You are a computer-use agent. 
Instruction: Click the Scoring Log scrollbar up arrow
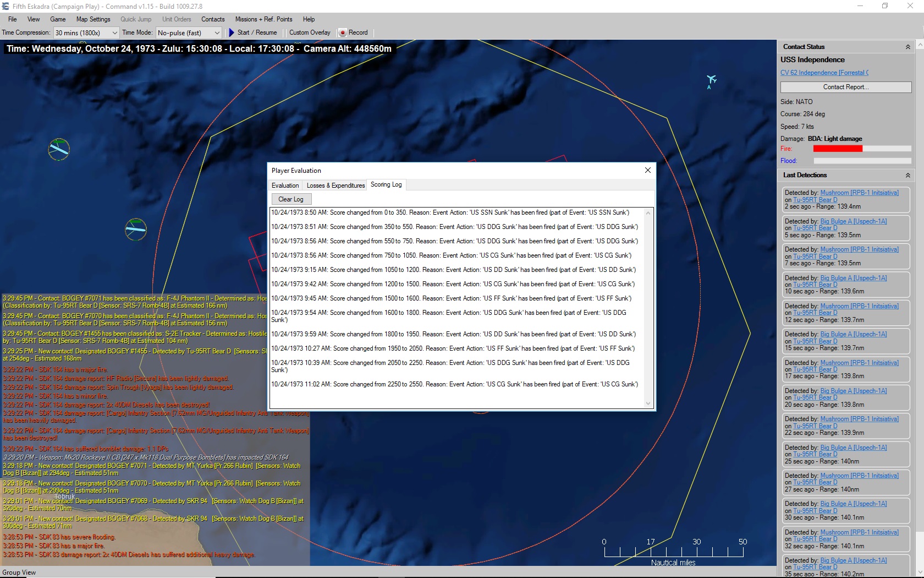coord(648,213)
